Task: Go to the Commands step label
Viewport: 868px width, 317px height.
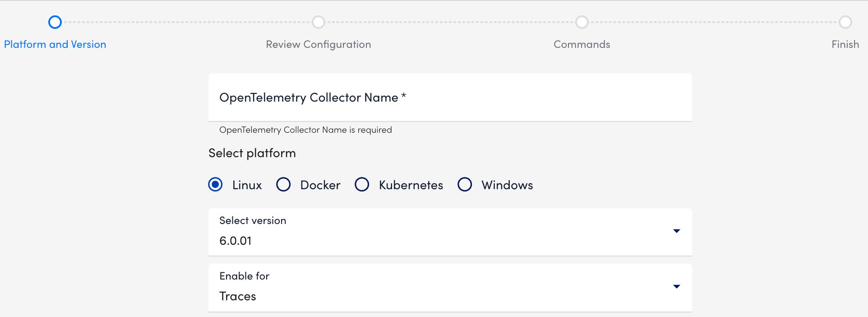Action: (x=582, y=44)
